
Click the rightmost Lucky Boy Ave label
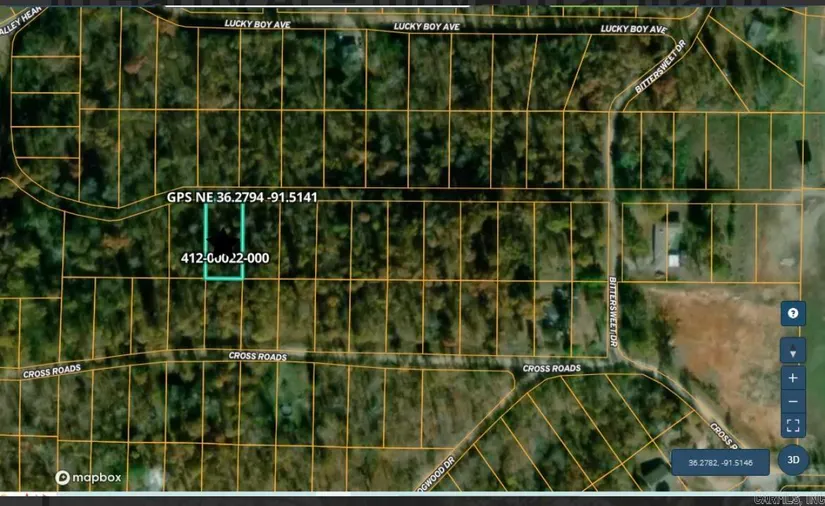click(x=633, y=30)
